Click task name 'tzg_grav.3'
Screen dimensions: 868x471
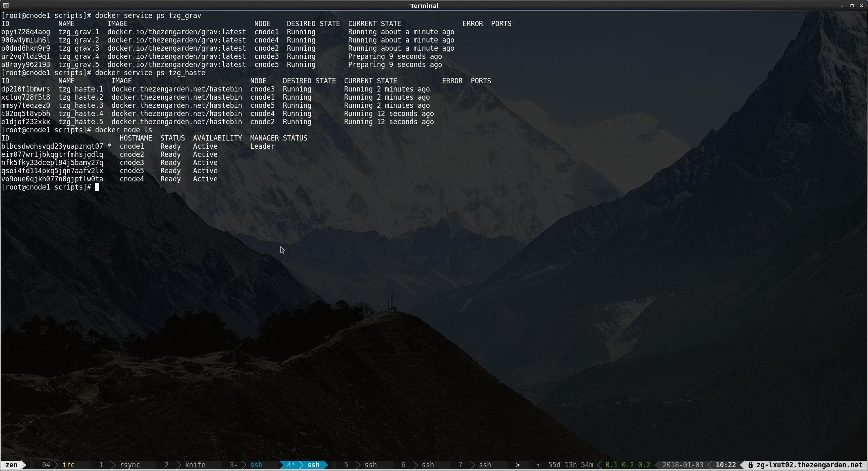(79, 48)
